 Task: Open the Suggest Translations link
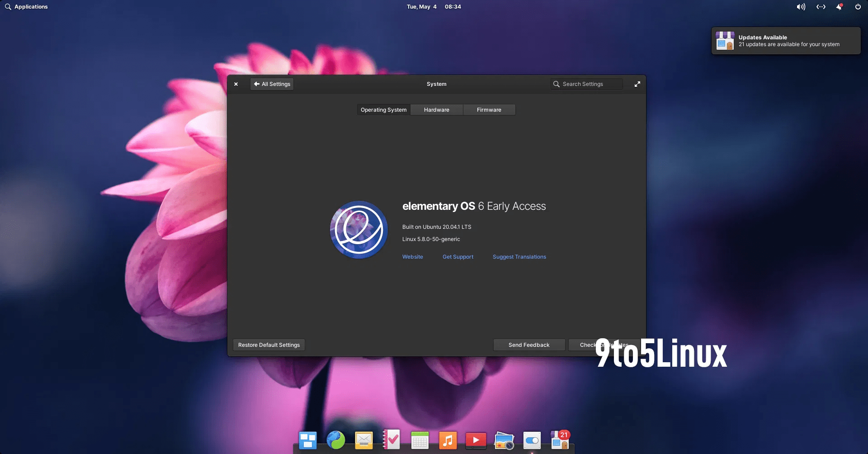pyautogui.click(x=519, y=257)
